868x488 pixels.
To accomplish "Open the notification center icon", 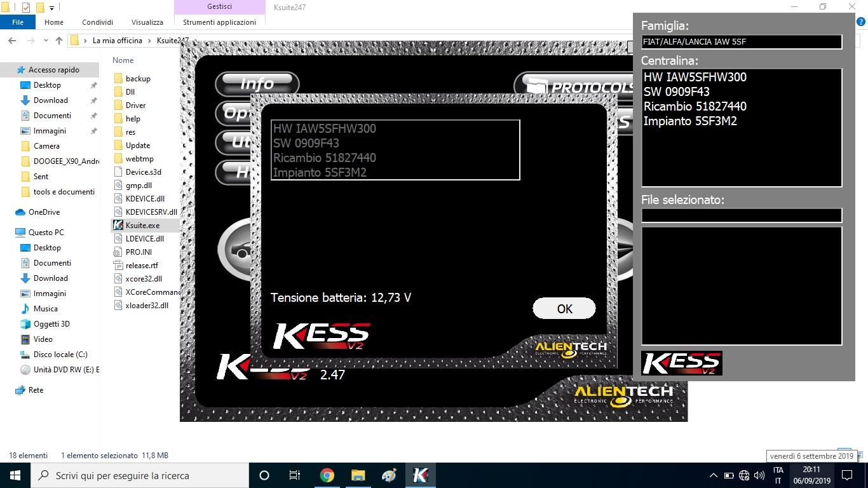I will click(x=847, y=475).
